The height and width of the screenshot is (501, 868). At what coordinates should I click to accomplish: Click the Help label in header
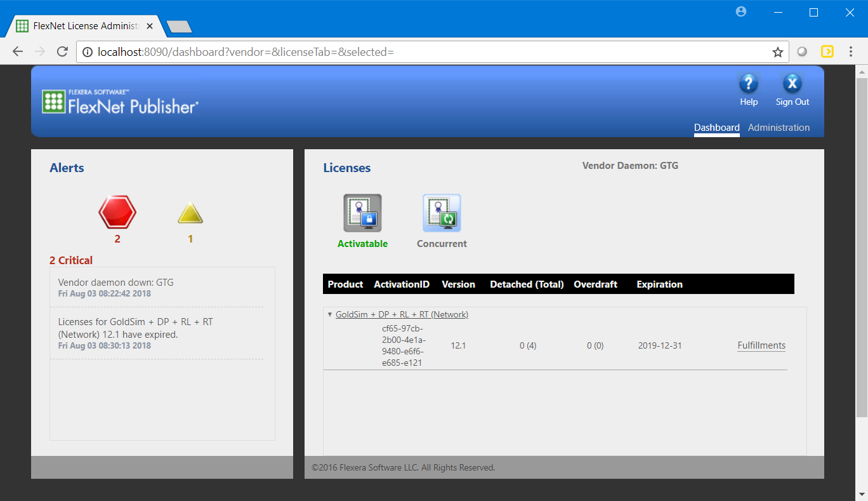(749, 102)
